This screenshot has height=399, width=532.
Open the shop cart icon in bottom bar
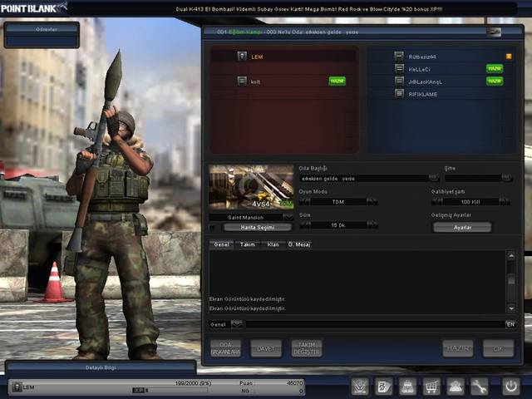click(x=431, y=387)
